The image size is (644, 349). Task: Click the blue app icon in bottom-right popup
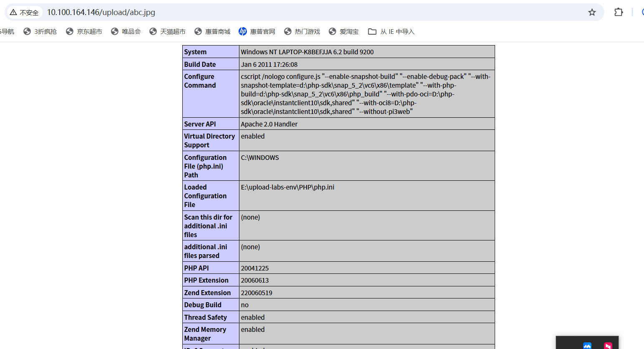[587, 346]
